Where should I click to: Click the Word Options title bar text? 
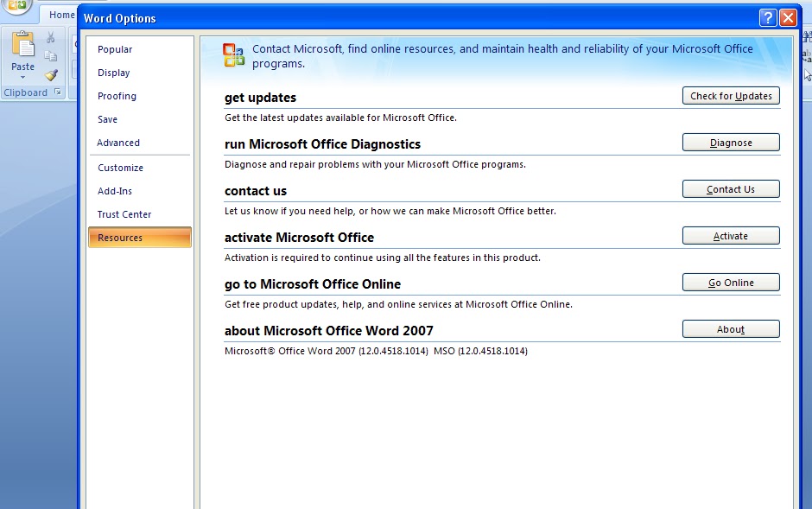(x=119, y=19)
